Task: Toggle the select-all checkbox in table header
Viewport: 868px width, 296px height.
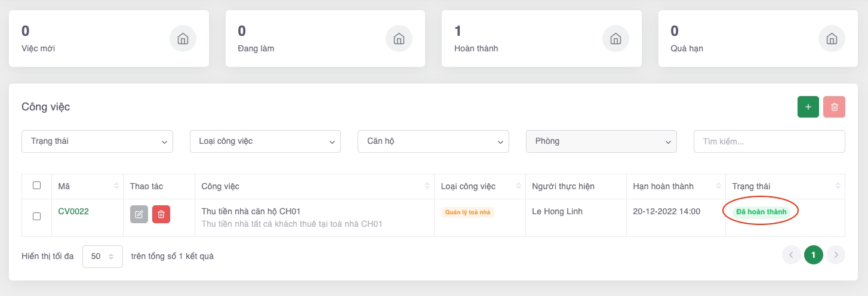Action: tap(36, 186)
